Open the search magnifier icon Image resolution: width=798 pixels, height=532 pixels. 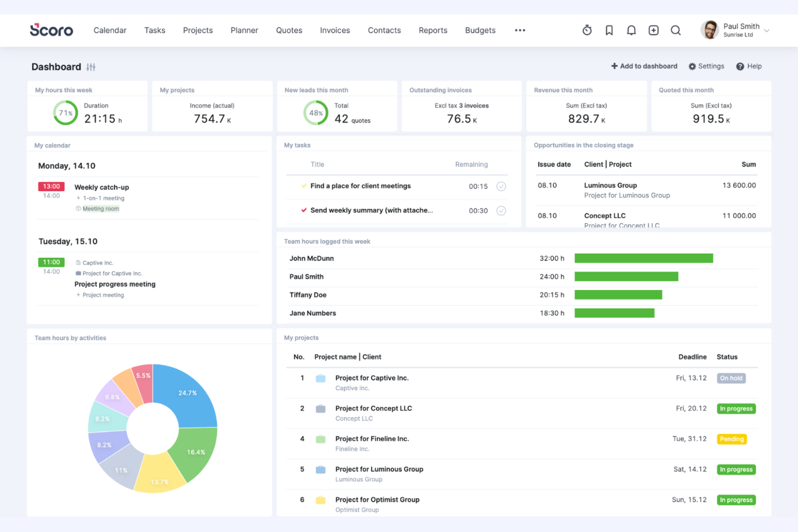[676, 30]
